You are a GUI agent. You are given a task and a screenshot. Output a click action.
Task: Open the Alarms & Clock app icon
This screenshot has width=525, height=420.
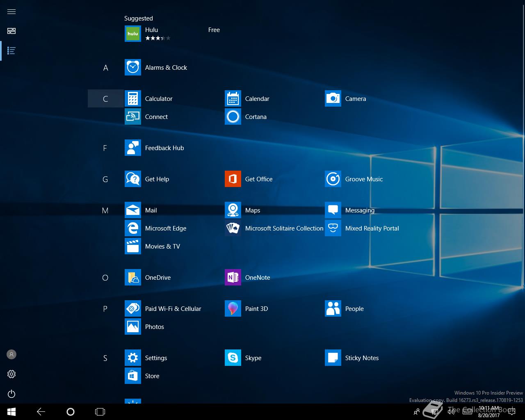pyautogui.click(x=133, y=67)
